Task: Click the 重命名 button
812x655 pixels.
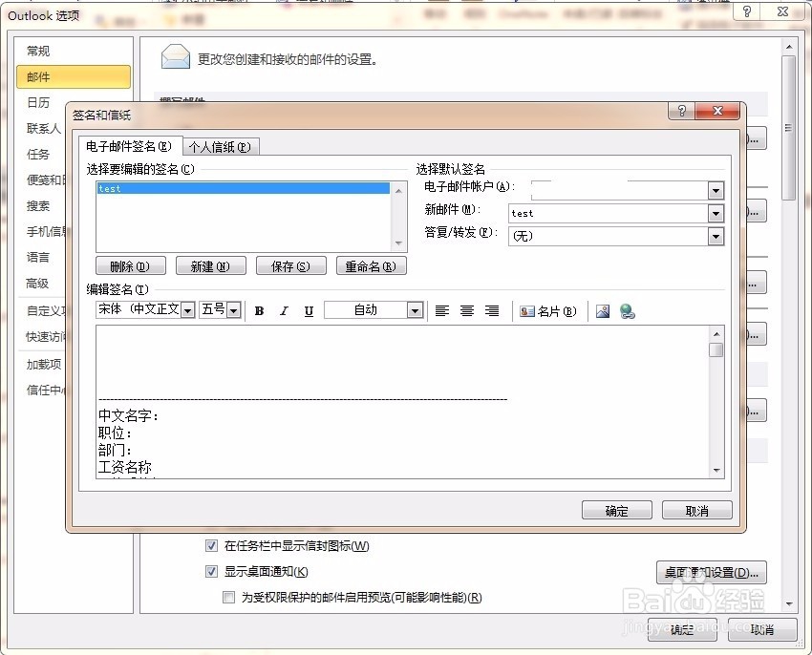Action: click(x=371, y=265)
